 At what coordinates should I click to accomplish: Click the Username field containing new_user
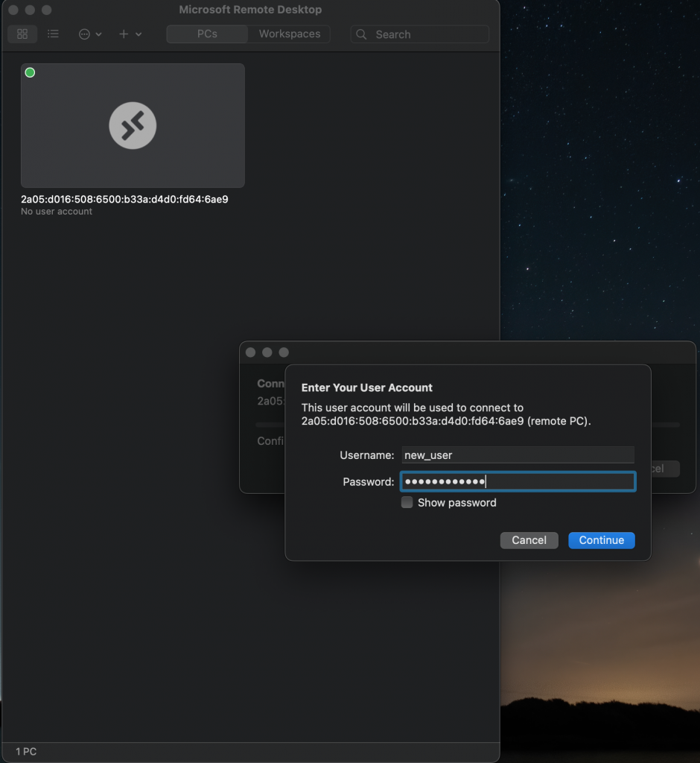tap(517, 455)
